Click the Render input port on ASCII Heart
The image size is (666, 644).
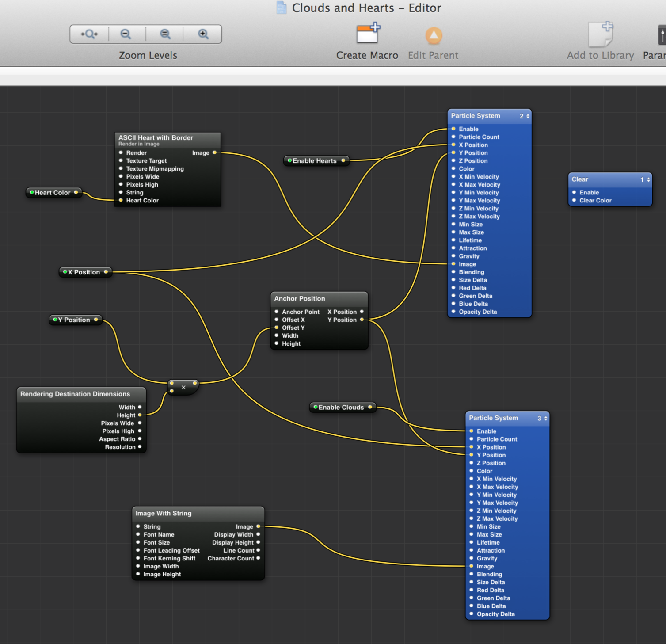[121, 153]
